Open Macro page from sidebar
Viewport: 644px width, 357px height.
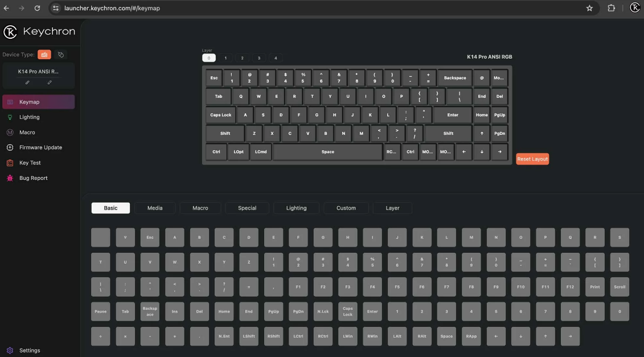(x=39, y=132)
